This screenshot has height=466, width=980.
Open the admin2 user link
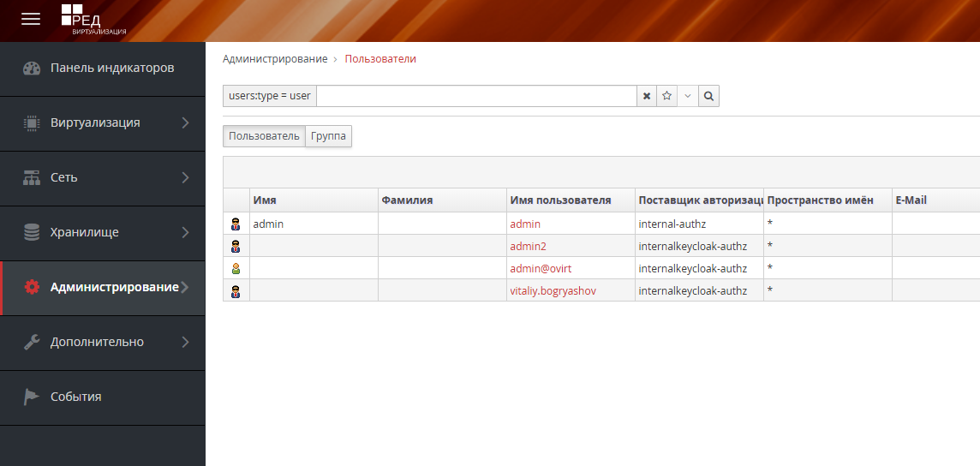529,246
